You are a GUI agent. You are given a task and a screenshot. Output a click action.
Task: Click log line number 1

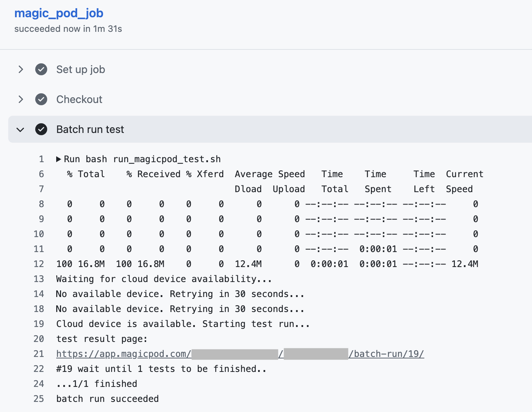(x=42, y=159)
